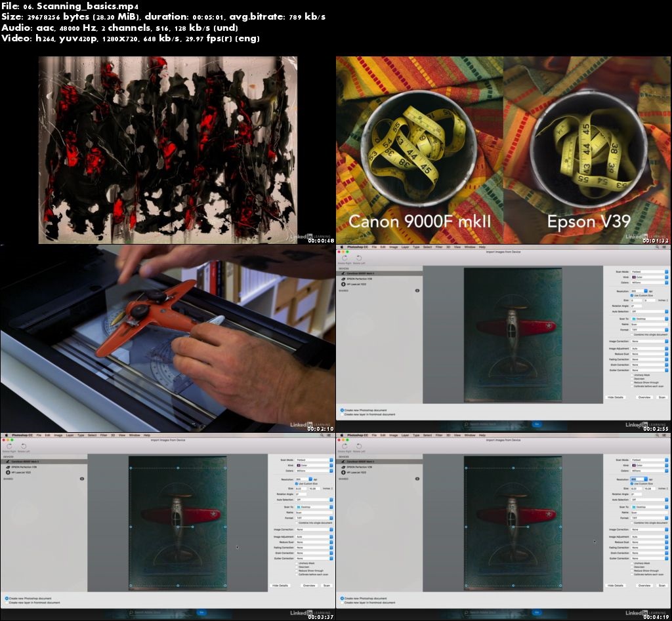This screenshot has width=672, height=621.
Task: Open Image Correction dropdown in 00:02:55 frame
Action: 650,342
